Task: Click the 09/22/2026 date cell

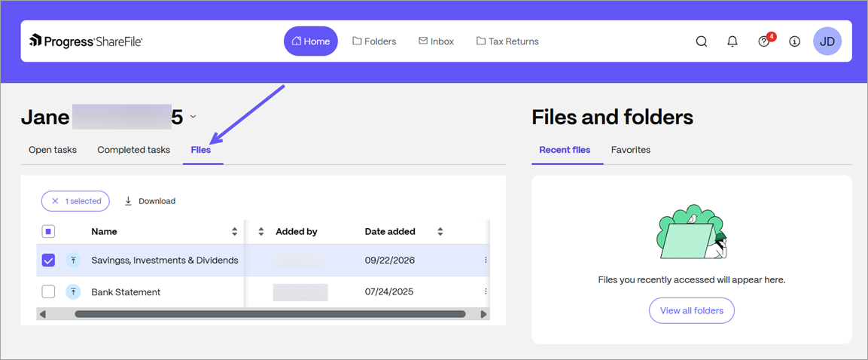Action: (390, 261)
